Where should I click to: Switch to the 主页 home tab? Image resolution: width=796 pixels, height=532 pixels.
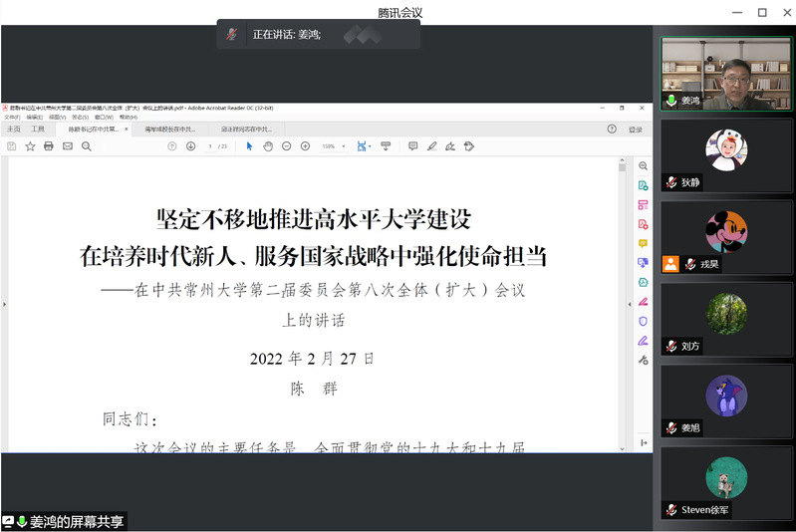pyautogui.click(x=14, y=130)
